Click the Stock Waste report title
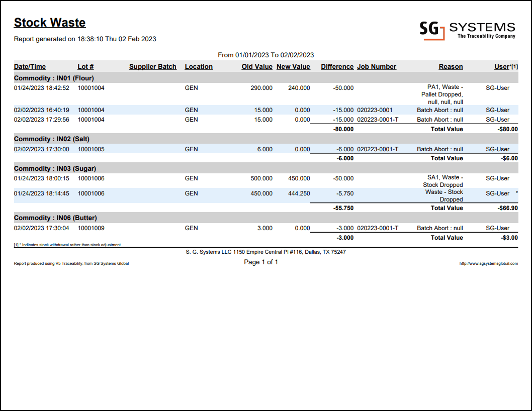Viewport: 532px width, 411px height. (x=49, y=23)
